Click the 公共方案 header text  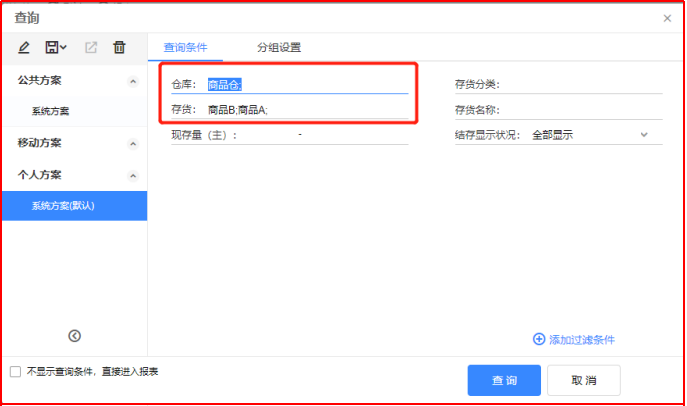tap(39, 81)
